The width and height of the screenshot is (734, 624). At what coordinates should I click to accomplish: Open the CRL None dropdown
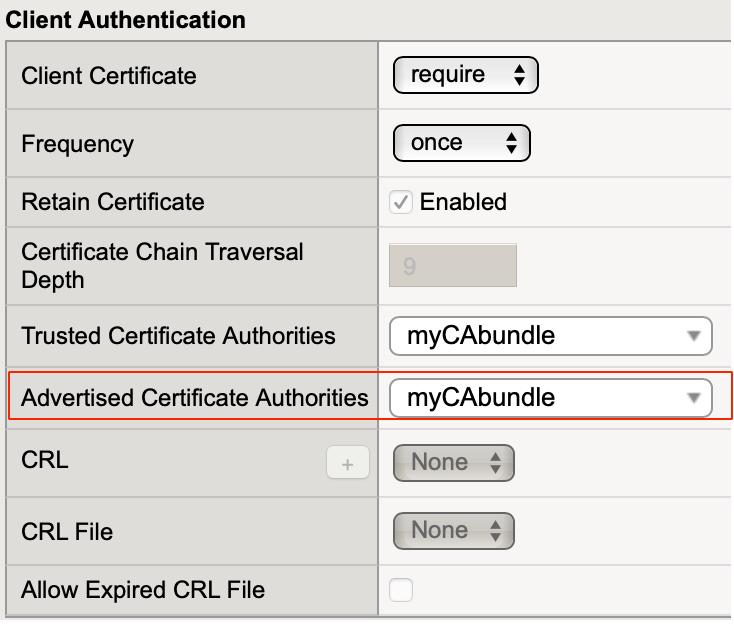(453, 462)
